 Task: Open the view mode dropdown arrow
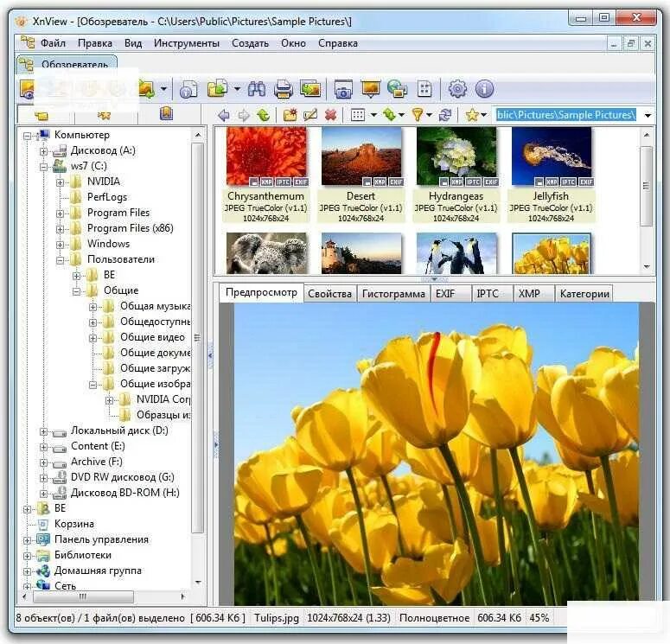[x=373, y=115]
